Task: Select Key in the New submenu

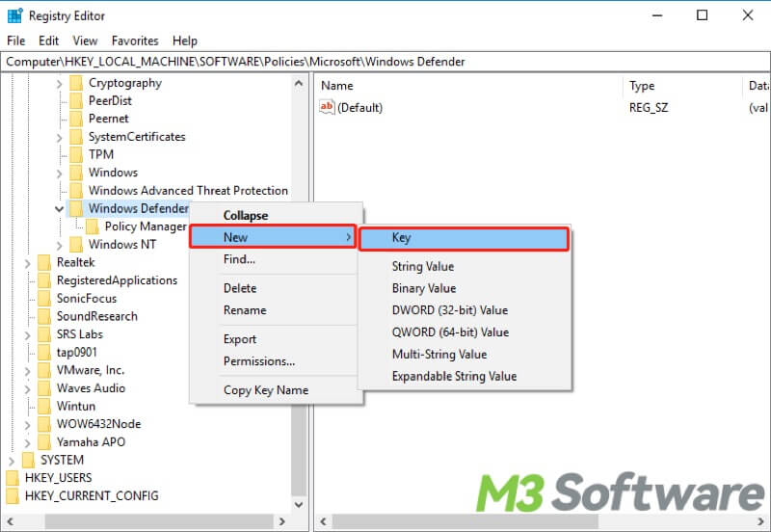Action: pyautogui.click(x=465, y=238)
